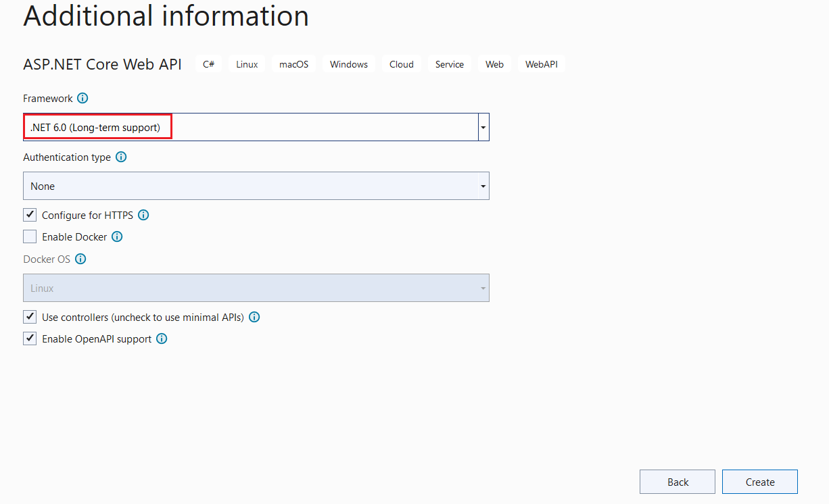Click the Back button
829x504 pixels.
(677, 482)
